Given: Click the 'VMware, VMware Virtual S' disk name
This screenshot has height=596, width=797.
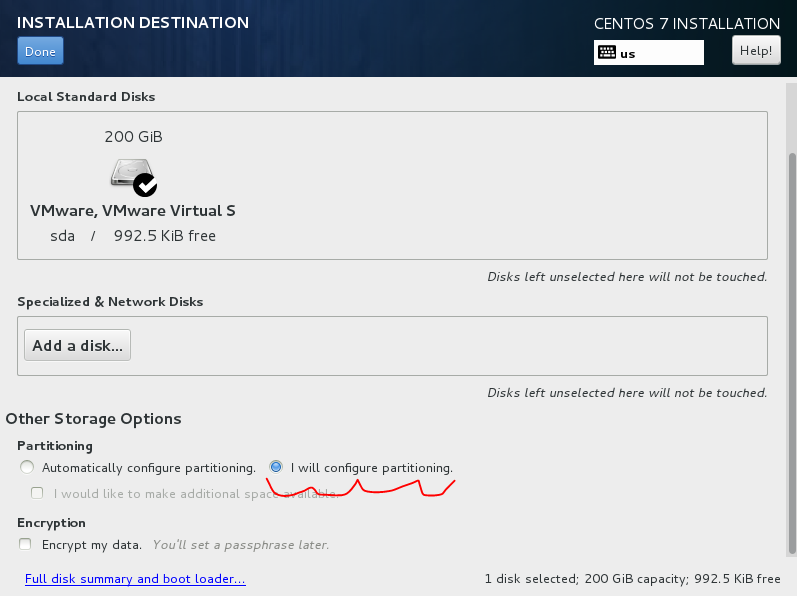Looking at the screenshot, I should point(133,211).
